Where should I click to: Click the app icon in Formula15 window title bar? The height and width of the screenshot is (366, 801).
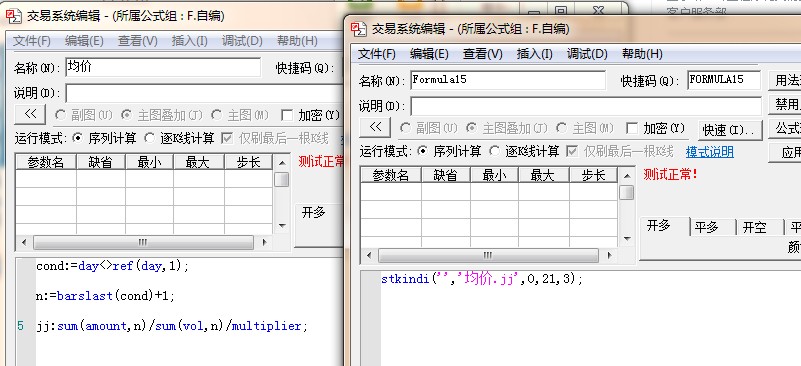pos(360,29)
